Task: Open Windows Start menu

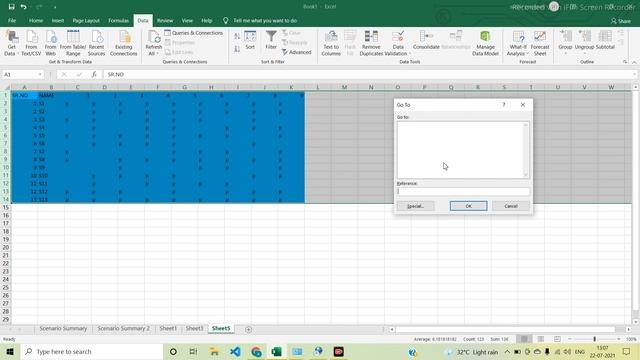Action: tap(10, 351)
